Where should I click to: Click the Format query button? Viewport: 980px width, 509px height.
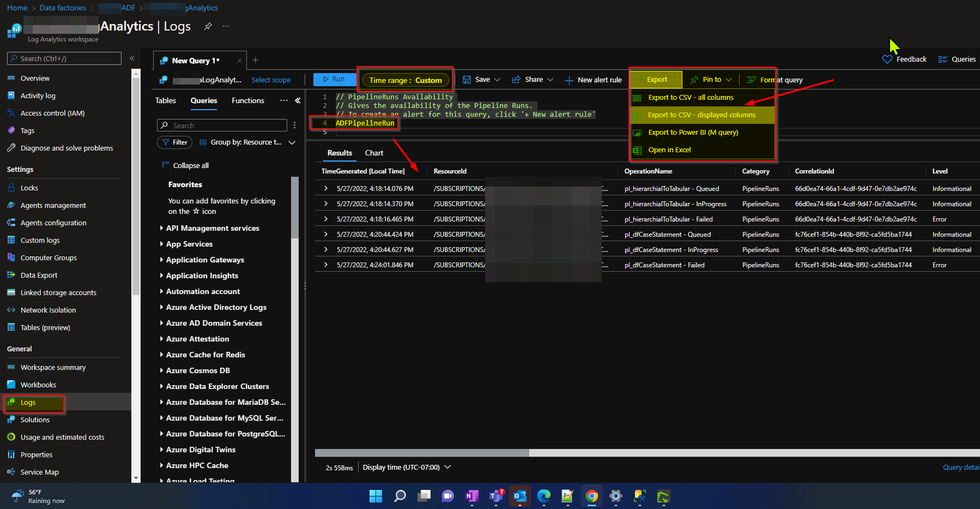774,80
